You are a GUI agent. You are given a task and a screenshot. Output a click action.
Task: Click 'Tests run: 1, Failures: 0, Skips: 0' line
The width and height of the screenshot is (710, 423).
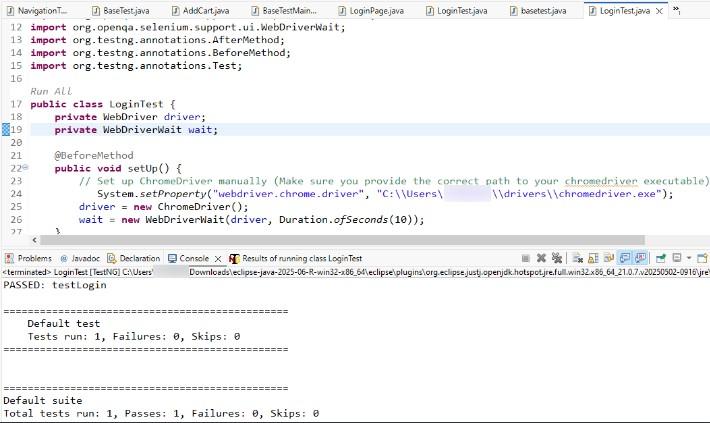(x=134, y=336)
